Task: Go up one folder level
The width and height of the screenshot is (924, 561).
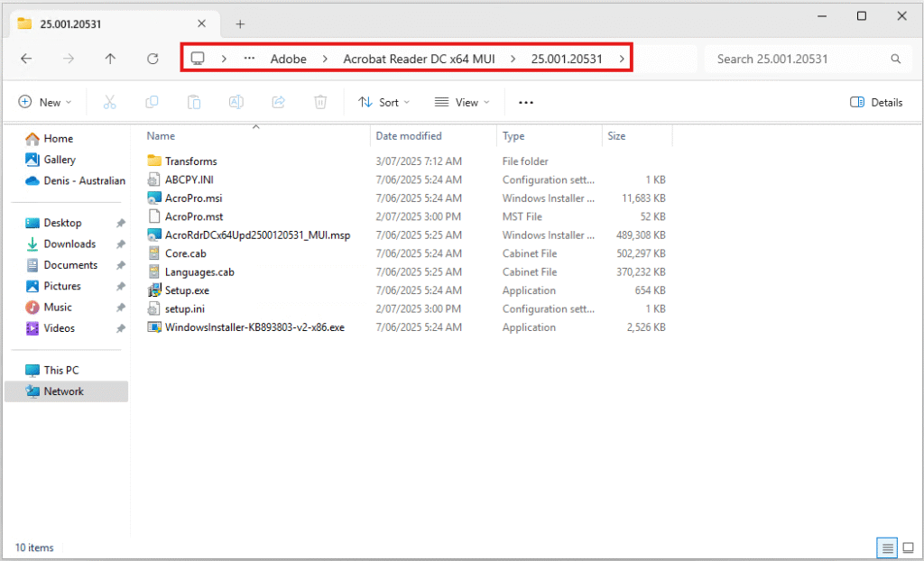Action: click(x=110, y=59)
